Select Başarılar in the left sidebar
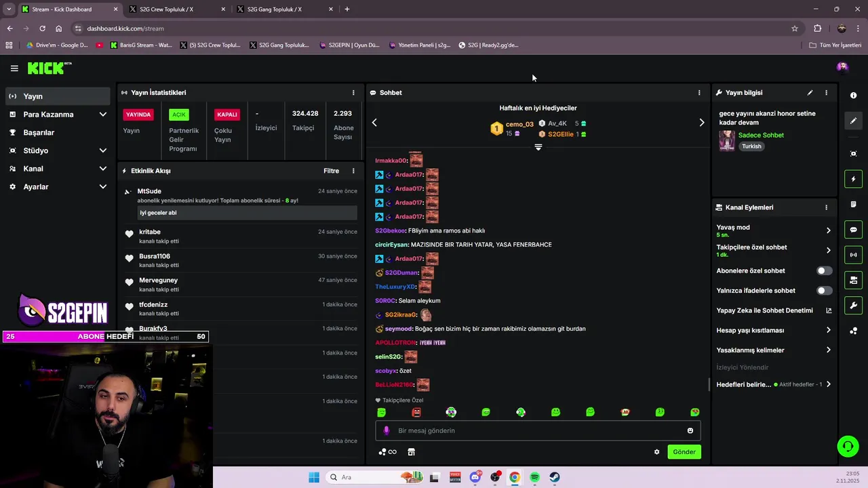 (x=58, y=132)
